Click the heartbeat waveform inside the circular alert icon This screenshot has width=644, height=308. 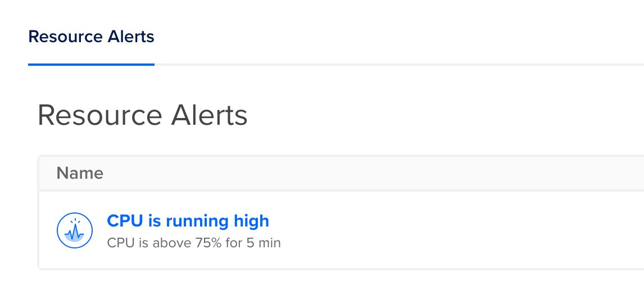tap(75, 234)
